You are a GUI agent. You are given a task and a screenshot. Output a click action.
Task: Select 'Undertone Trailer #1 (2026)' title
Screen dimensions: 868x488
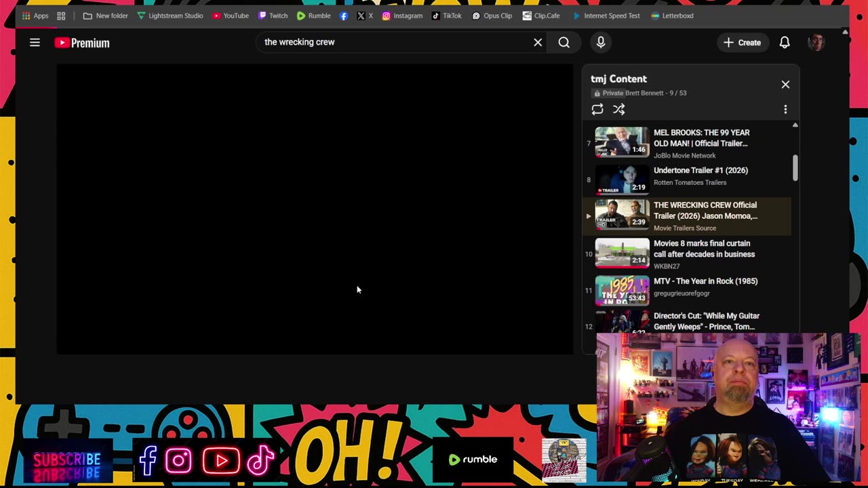pos(701,171)
